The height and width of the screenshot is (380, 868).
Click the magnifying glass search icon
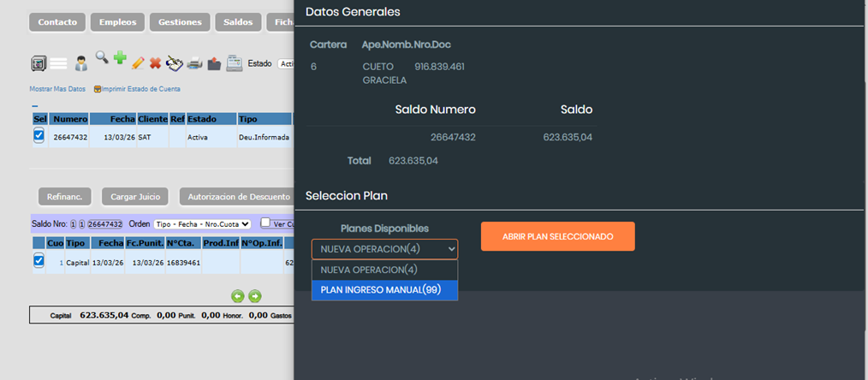pyautogui.click(x=102, y=56)
